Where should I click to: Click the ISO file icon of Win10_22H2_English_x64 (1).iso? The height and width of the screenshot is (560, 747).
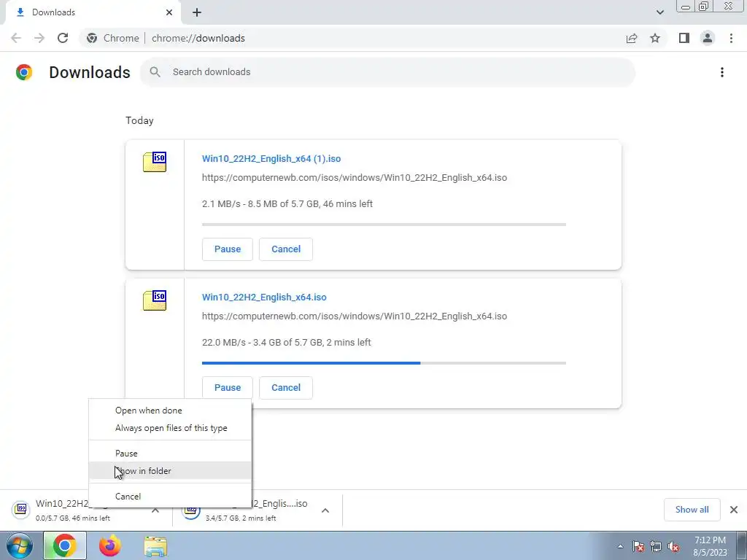155,162
